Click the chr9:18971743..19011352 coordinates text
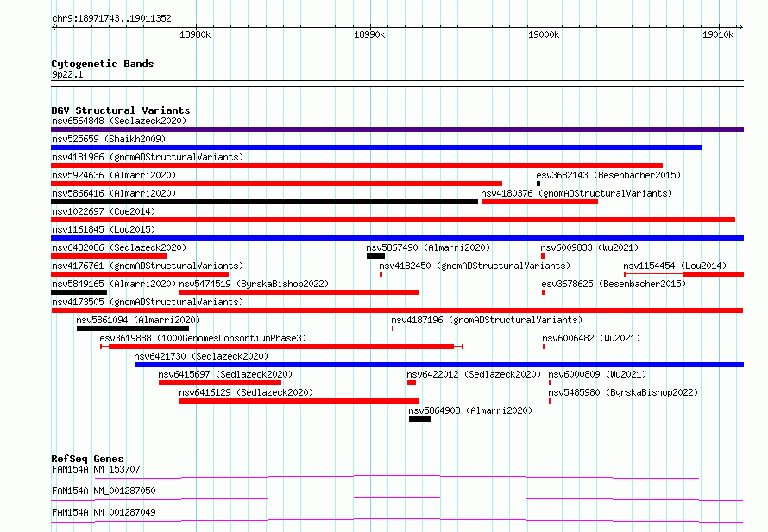768x532 pixels. 111,19
